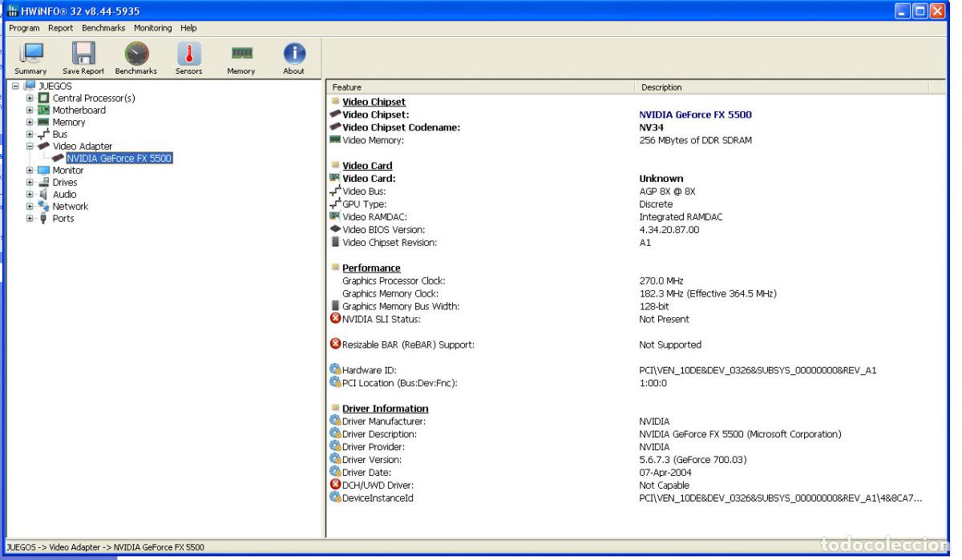The image size is (962, 560).
Task: Click the value 4.34.20.87.00
Action: 669,230
